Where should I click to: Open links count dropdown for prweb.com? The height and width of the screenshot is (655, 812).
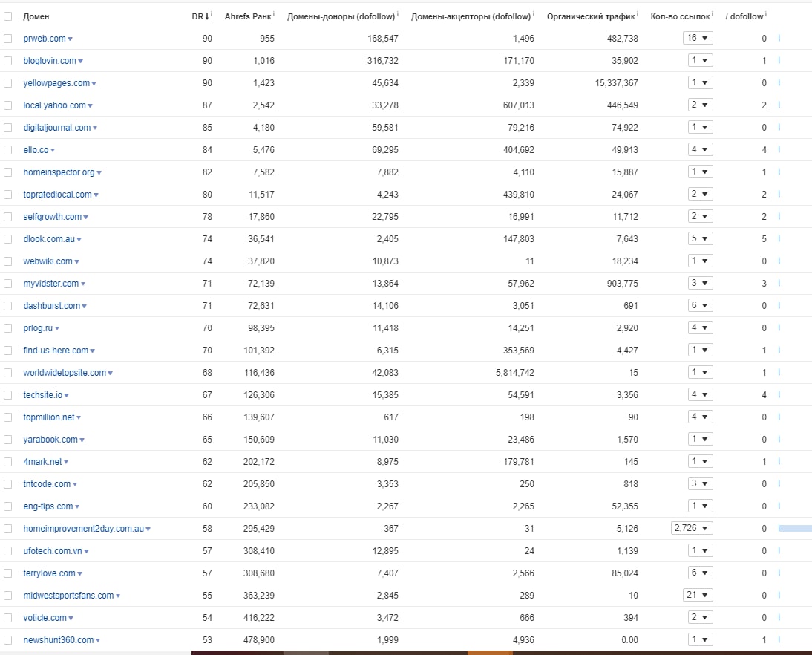pyautogui.click(x=698, y=38)
